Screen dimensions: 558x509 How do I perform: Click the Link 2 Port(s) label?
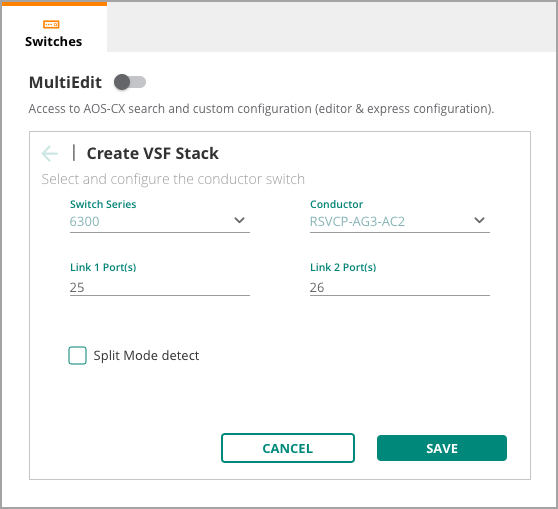click(x=343, y=267)
